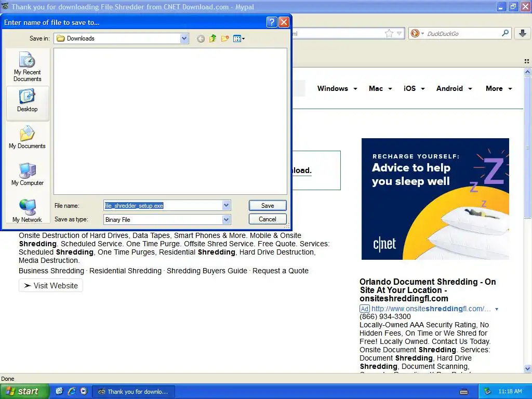Viewport: 532px width, 399px height.
Task: Close the save dialog with X
Action: click(284, 22)
